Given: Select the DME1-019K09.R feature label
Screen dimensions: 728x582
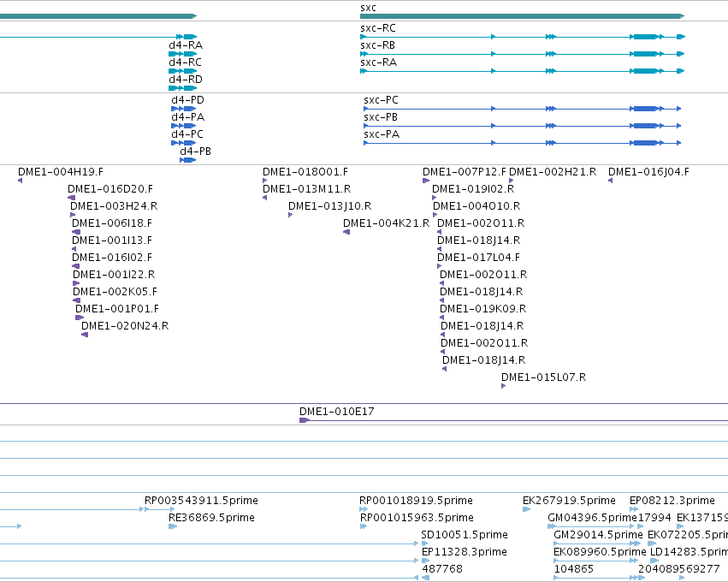Looking at the screenshot, I should [483, 310].
